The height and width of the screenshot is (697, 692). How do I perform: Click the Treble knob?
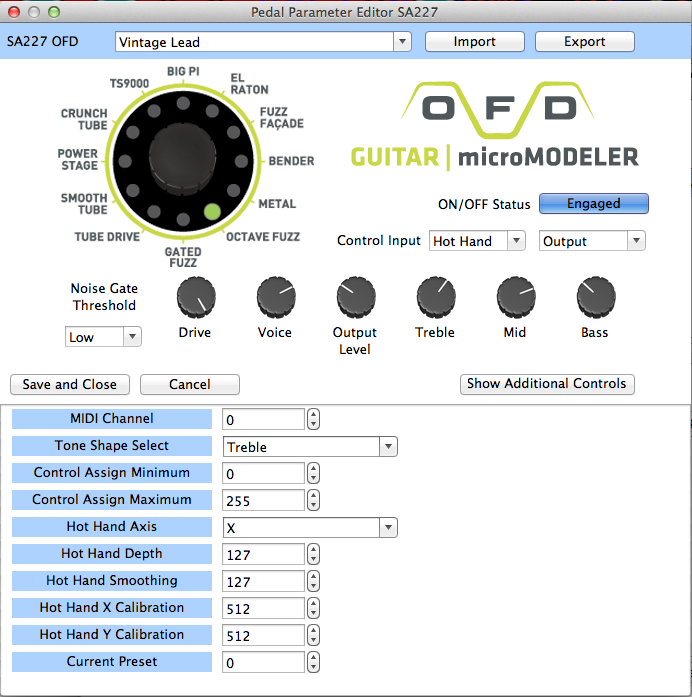click(436, 297)
